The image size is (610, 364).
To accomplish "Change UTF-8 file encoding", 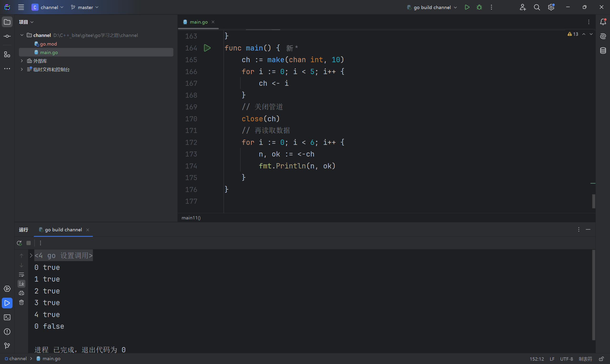I will (566, 359).
